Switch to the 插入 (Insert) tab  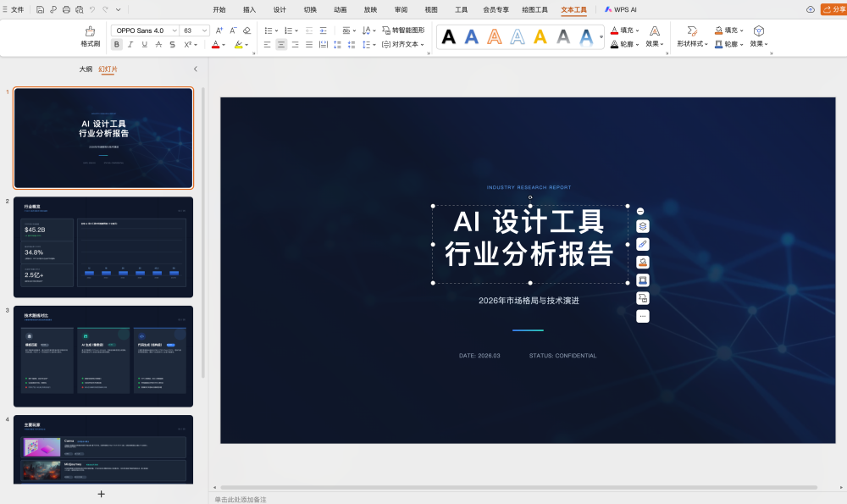(x=250, y=9)
